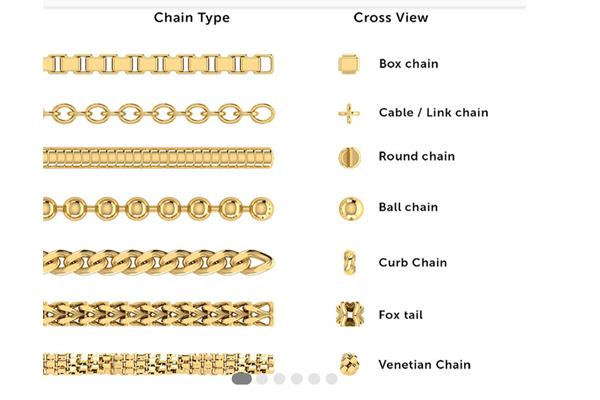Jump to the last carousel slide dot
The width and height of the screenshot is (600, 400).
coord(332,379)
